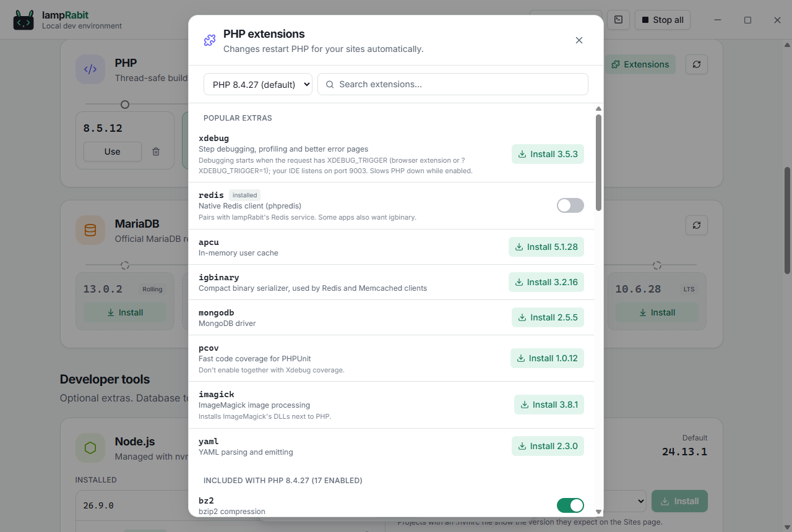The image size is (792, 532).
Task: Click the installed badge next to redis
Action: pos(244,195)
